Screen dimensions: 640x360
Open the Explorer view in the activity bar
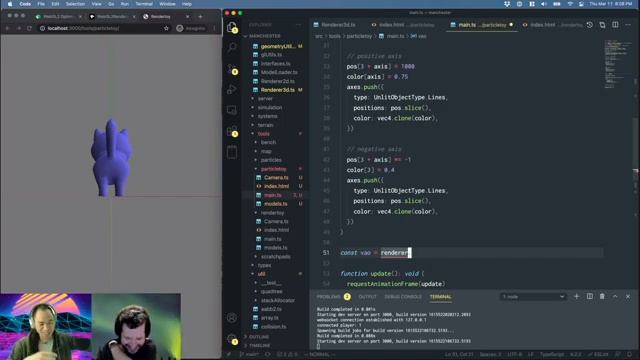(232, 27)
